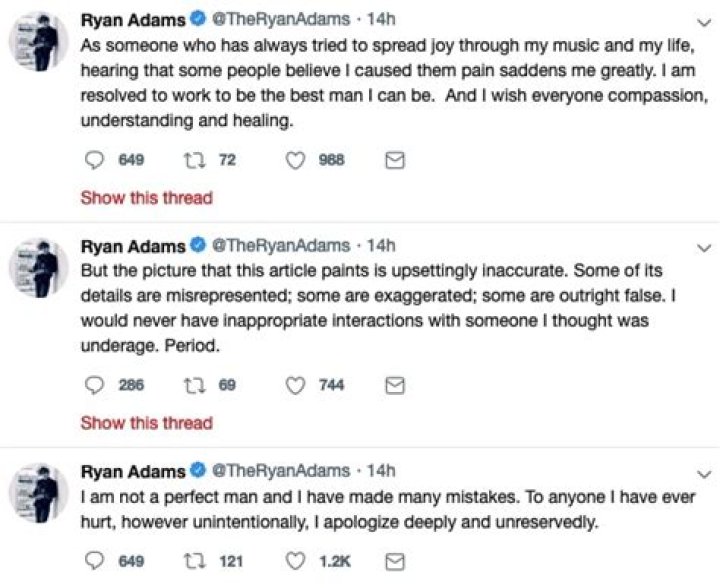This screenshot has width=720, height=588.
Task: Like the apology tweet with 1.2K likes
Action: [296, 561]
